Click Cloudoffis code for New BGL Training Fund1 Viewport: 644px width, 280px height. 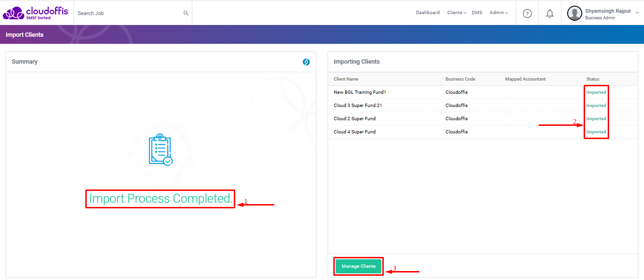(x=456, y=92)
